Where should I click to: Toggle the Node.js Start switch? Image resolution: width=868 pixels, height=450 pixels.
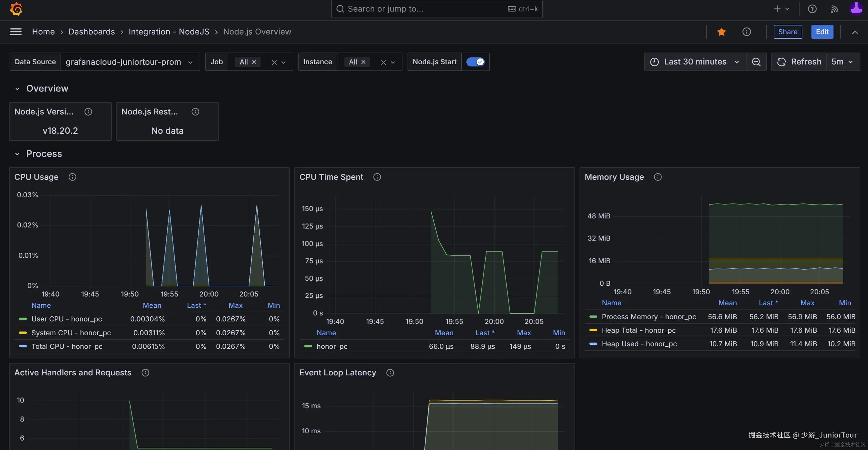[475, 62]
